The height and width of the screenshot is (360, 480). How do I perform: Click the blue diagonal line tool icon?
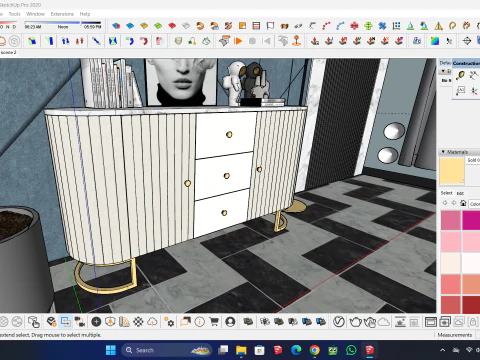[96, 41]
